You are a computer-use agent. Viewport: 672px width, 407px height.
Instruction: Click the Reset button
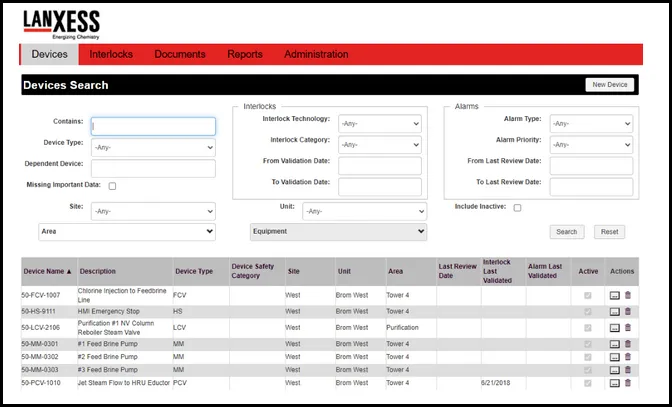tap(609, 232)
